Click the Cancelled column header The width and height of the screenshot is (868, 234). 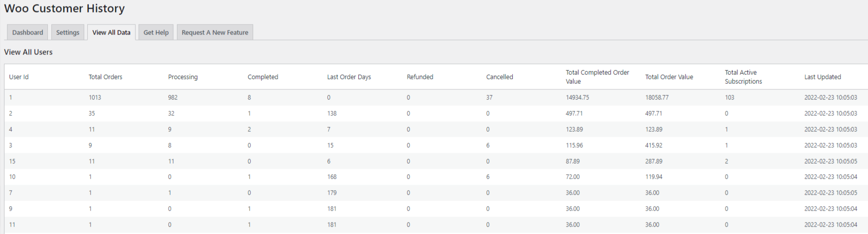tap(499, 77)
